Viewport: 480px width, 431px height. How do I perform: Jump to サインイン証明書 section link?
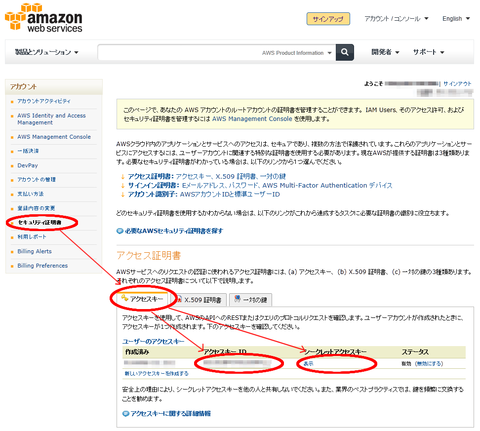tap(260, 185)
